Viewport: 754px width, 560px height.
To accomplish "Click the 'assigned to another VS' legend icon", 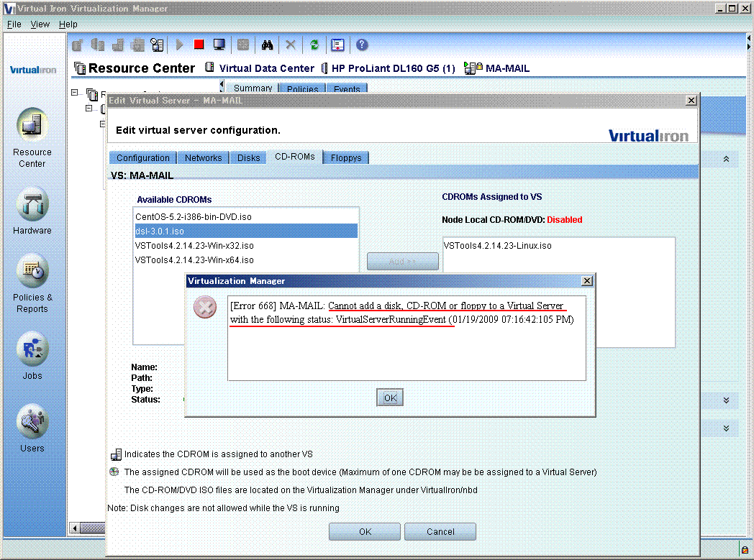I will coord(116,454).
